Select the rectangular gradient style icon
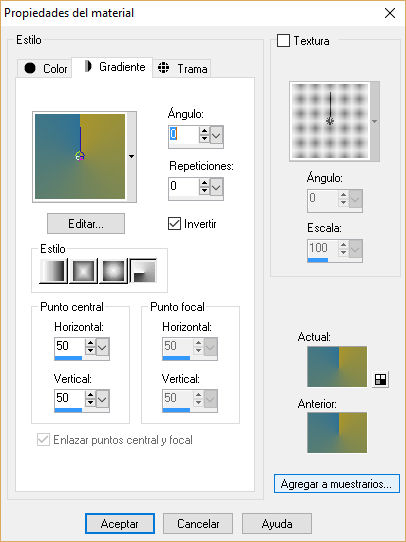Viewport: 406px width, 542px height. click(x=83, y=271)
